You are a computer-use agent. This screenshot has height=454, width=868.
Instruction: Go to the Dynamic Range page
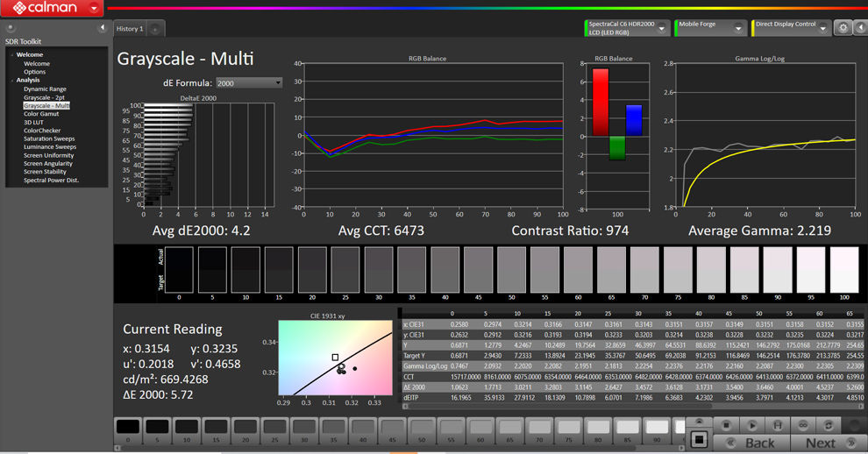45,89
